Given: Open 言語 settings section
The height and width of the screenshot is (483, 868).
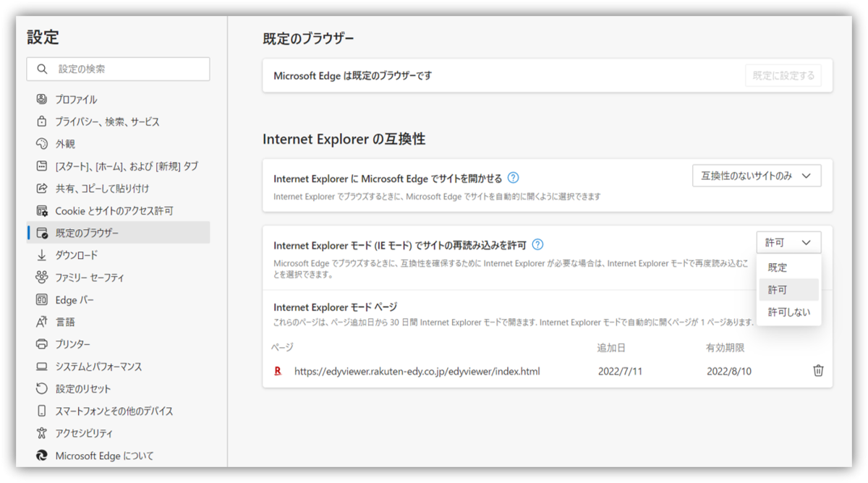Looking at the screenshot, I should tap(119, 322).
